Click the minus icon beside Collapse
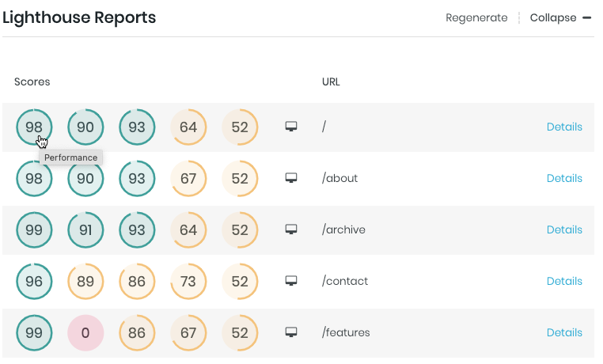The height and width of the screenshot is (364, 603). pyautogui.click(x=587, y=17)
